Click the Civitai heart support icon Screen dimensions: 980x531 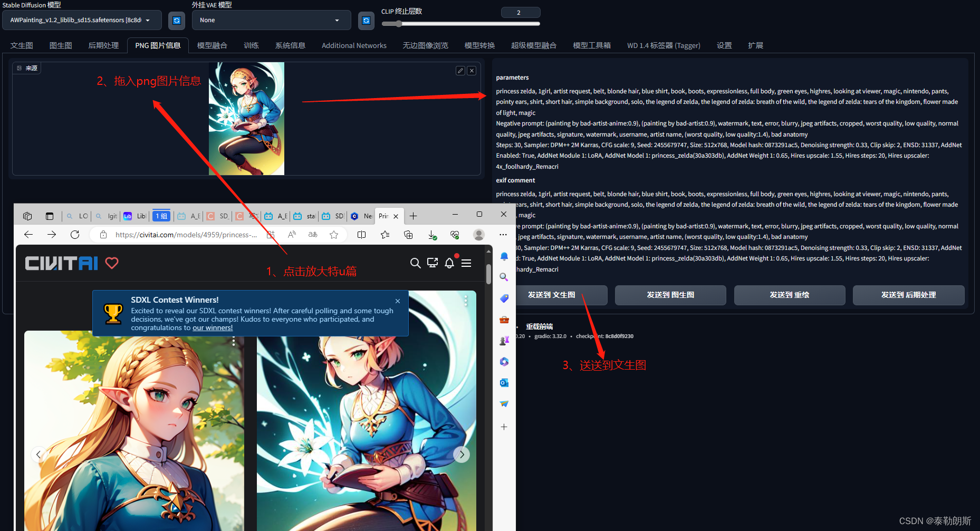tap(112, 263)
